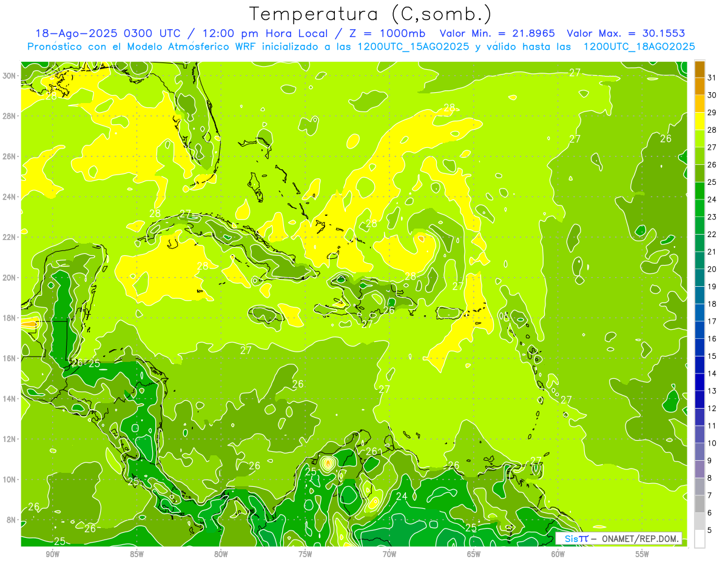
Task: Pick the purple legend swatch between 9 and 10
Action: click(x=699, y=452)
